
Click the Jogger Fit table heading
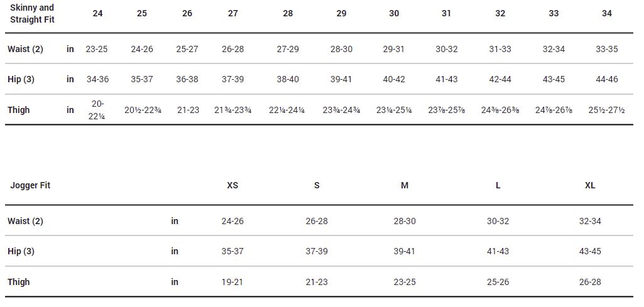(x=30, y=186)
